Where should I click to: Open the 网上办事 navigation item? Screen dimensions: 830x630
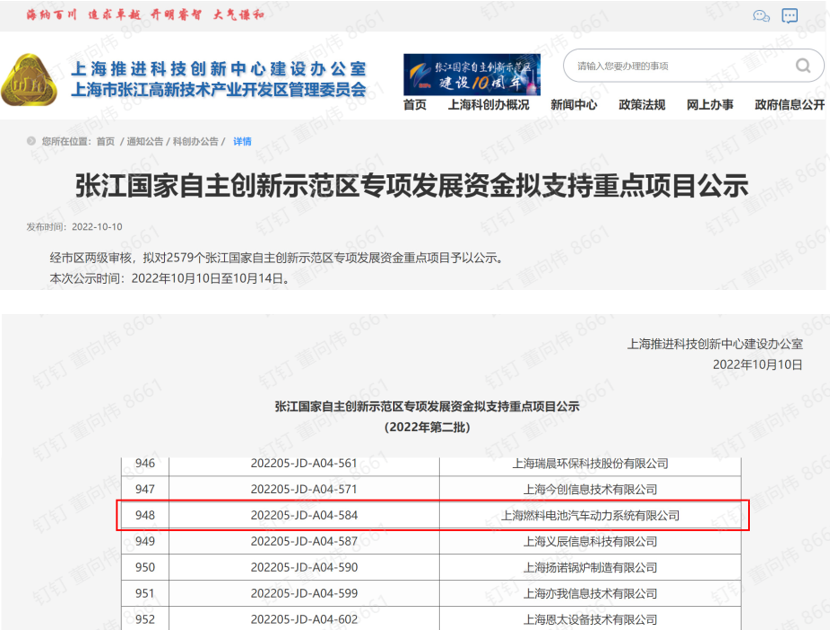(x=710, y=105)
